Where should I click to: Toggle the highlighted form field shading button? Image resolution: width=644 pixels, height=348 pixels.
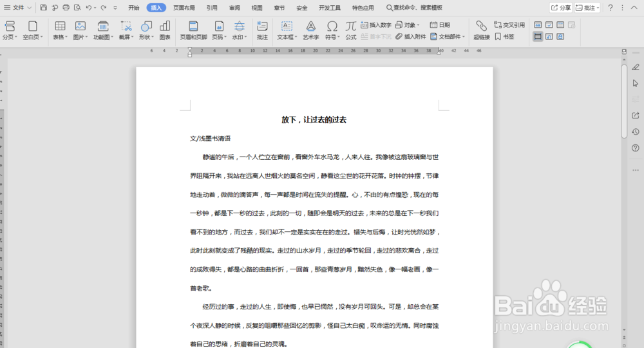pyautogui.click(x=538, y=37)
